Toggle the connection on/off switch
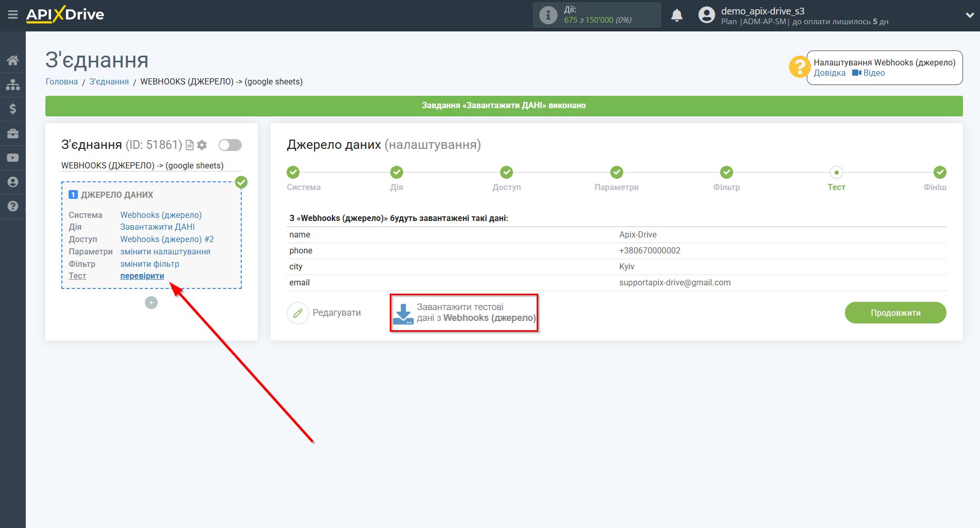 230,145
